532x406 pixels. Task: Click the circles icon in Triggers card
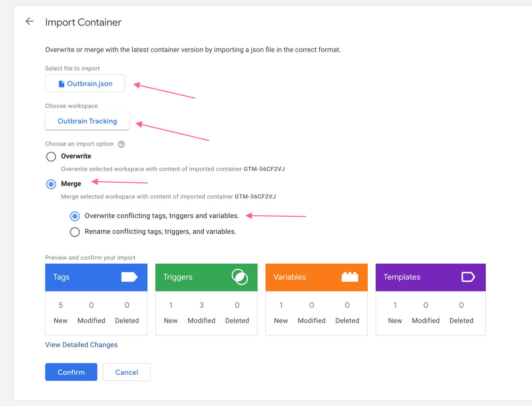[x=240, y=277]
